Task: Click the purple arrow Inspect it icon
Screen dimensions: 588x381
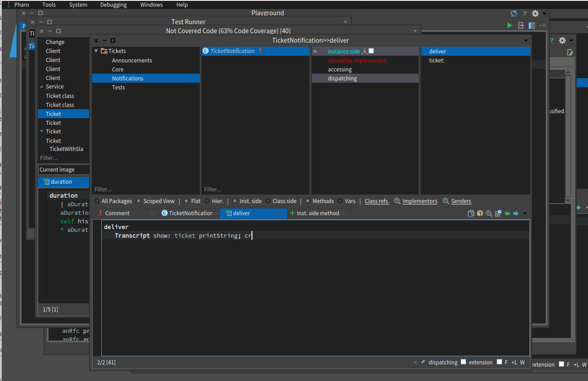Action: (x=521, y=26)
